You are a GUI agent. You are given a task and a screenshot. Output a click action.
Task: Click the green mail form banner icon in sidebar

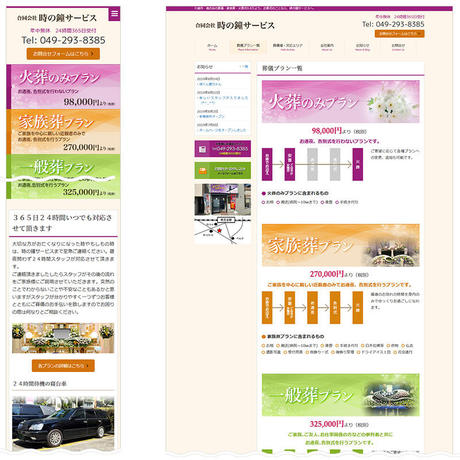202,171
